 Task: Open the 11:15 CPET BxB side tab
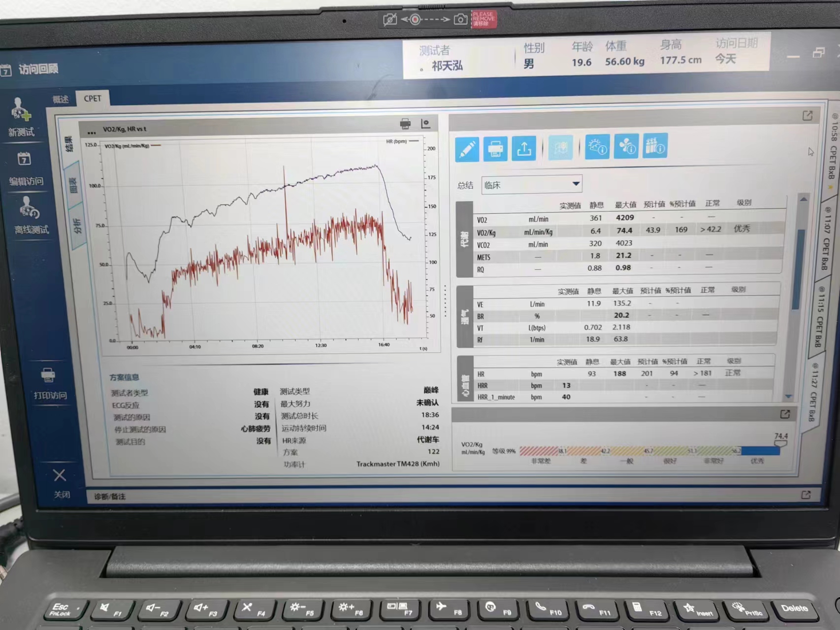click(x=820, y=317)
